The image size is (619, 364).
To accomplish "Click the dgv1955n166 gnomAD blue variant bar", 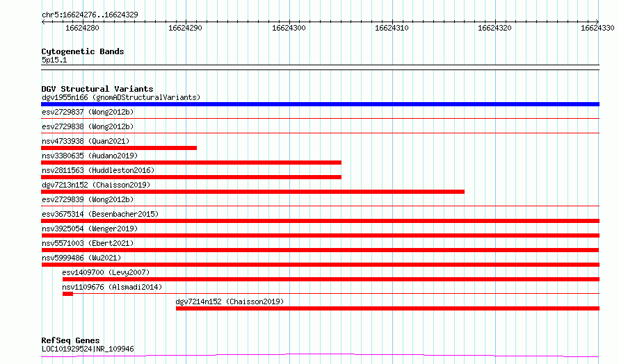I will [x=320, y=104].
